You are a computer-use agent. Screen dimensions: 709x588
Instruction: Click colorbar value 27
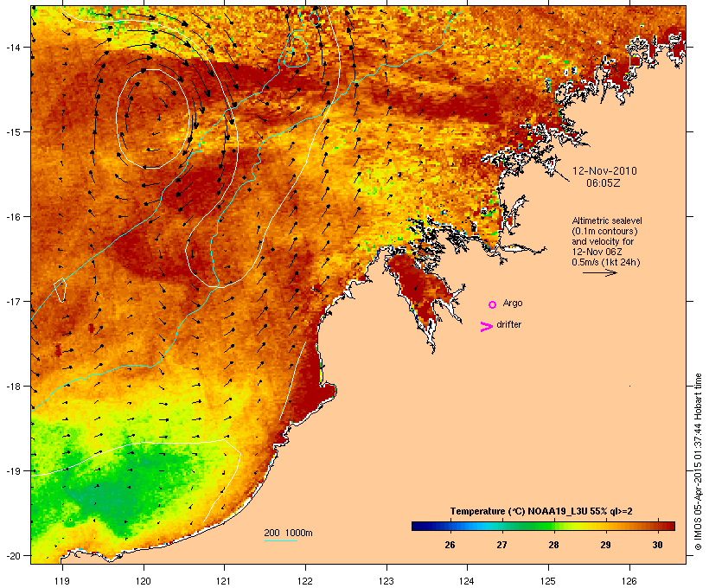click(501, 545)
